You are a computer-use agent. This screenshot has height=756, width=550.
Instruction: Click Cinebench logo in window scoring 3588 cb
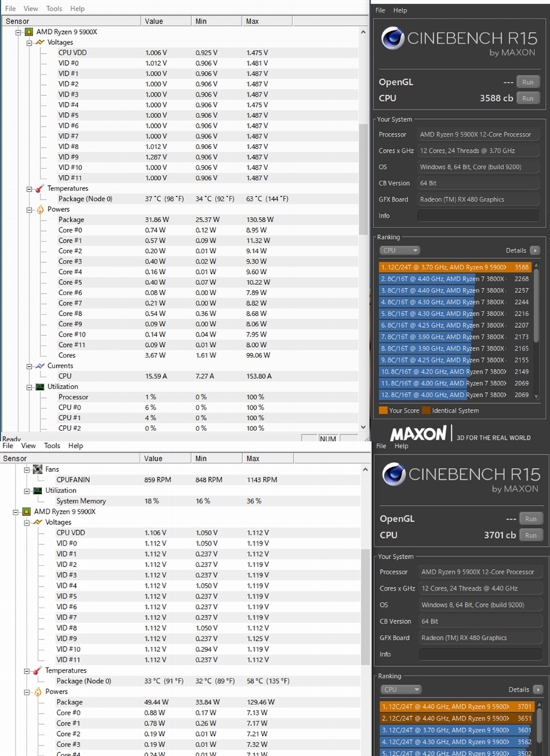coord(392,38)
